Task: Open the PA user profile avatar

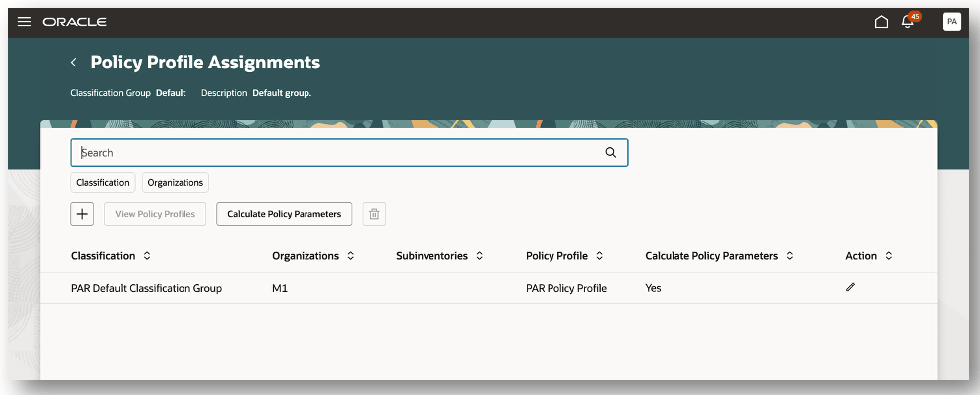Action: [952, 21]
